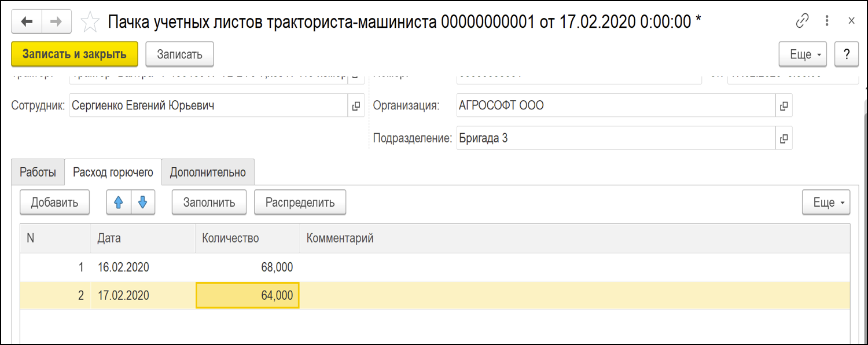The width and height of the screenshot is (868, 345).
Task: Open the three-dot window menu
Action: (827, 21)
